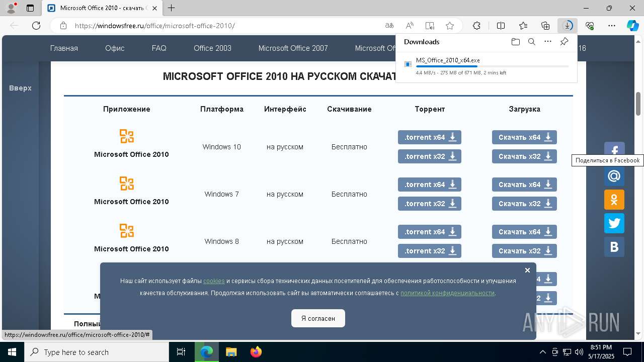This screenshot has height=362, width=644.
Task: Open Task View on taskbar
Action: pyautogui.click(x=181, y=352)
